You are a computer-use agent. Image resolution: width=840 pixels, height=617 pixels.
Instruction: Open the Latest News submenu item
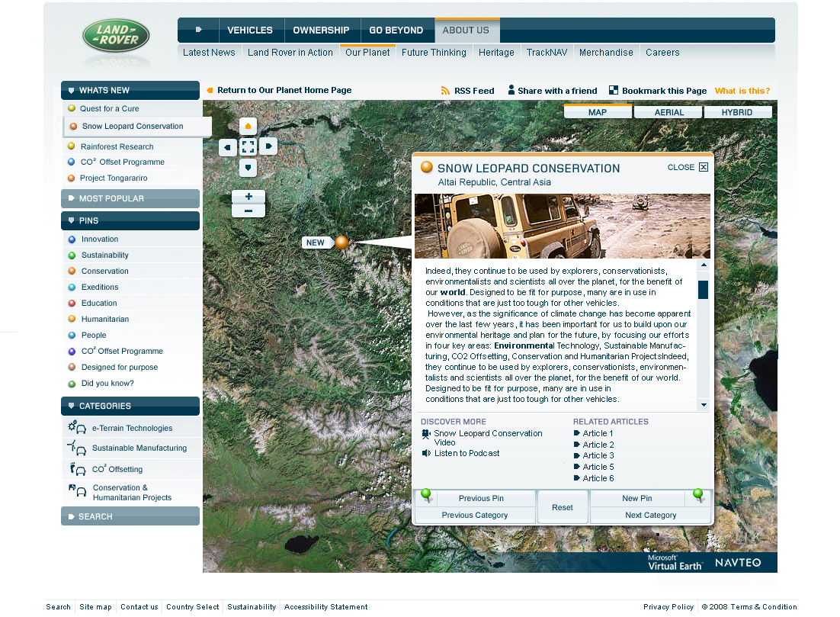click(209, 53)
